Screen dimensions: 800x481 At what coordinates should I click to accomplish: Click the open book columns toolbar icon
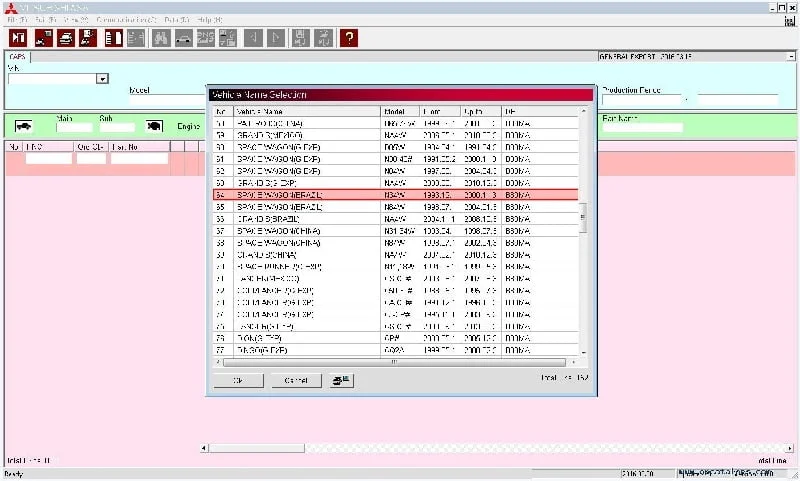point(113,38)
